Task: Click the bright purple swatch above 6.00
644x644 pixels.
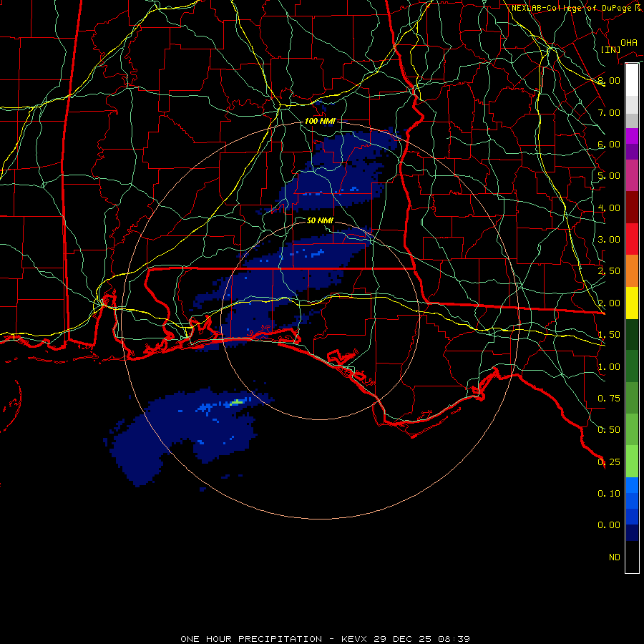Action: 632,136
